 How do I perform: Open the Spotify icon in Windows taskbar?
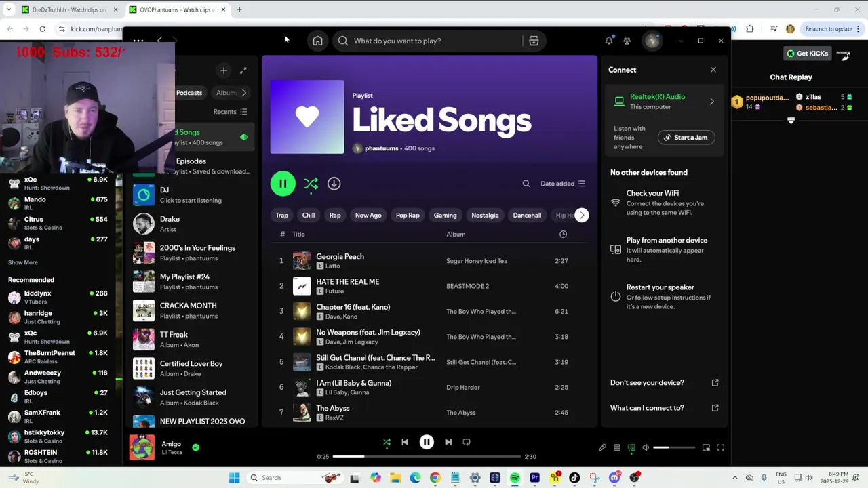pos(515,478)
